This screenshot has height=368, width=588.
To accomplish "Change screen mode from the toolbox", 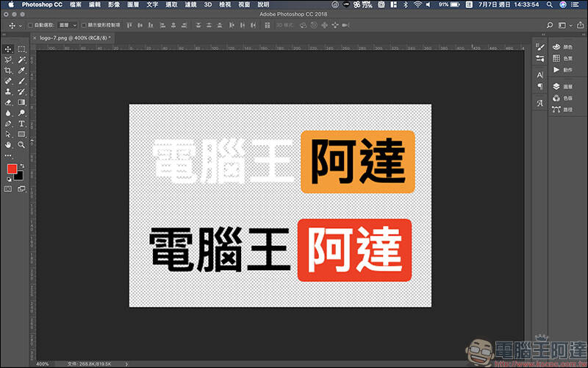I will 21,189.
